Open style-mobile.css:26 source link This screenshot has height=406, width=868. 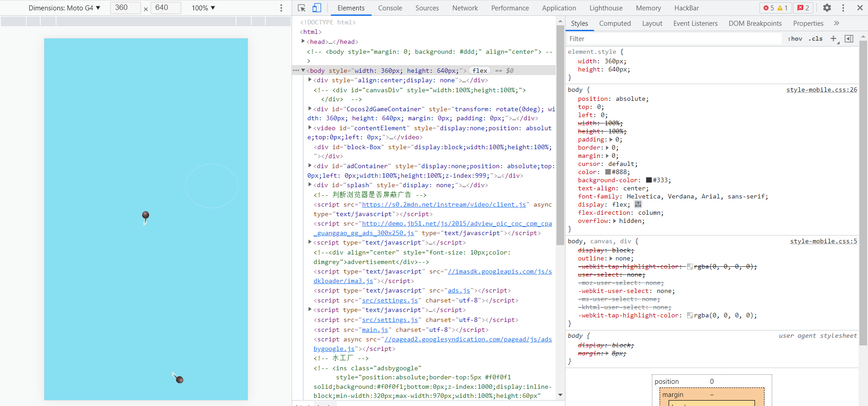tap(821, 90)
